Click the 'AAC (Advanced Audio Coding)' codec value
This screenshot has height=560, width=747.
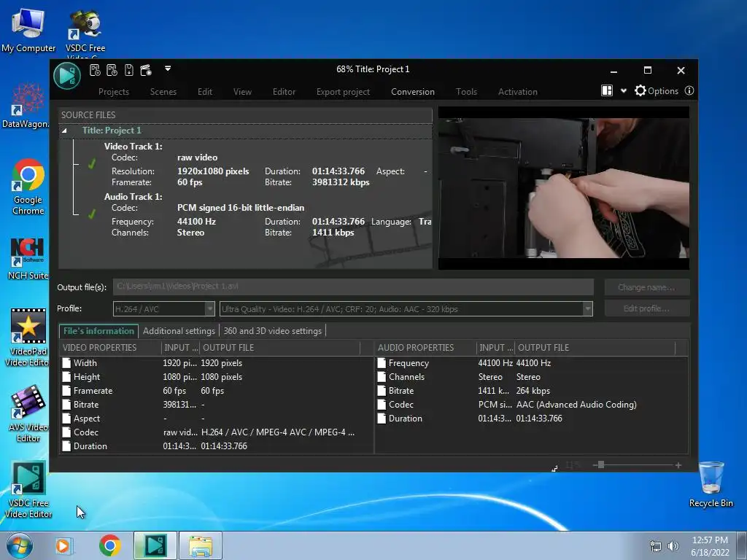[576, 404]
